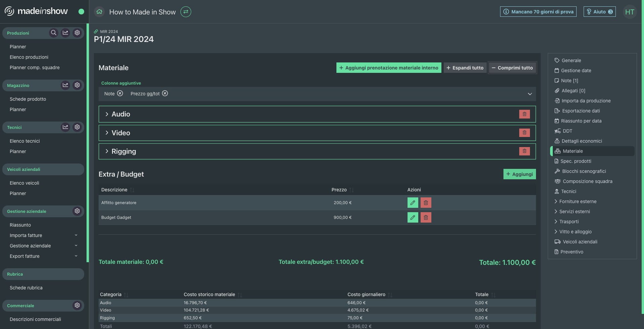Open the Colonne aggiuntive dropdown arrow

coord(530,94)
